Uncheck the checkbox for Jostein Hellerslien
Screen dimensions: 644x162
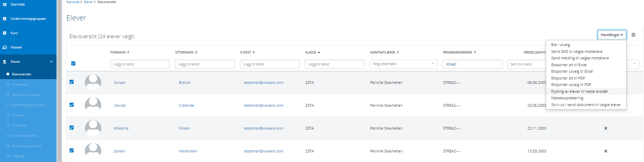point(72,150)
